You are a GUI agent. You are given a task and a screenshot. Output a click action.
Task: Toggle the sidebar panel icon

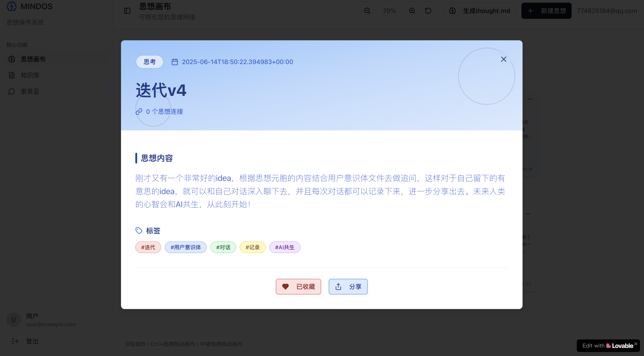(x=127, y=11)
